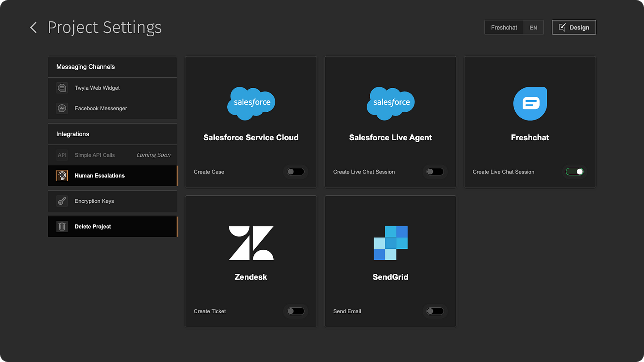
Task: Turn on the Salesforce Live Agent toggle
Action: pyautogui.click(x=435, y=172)
